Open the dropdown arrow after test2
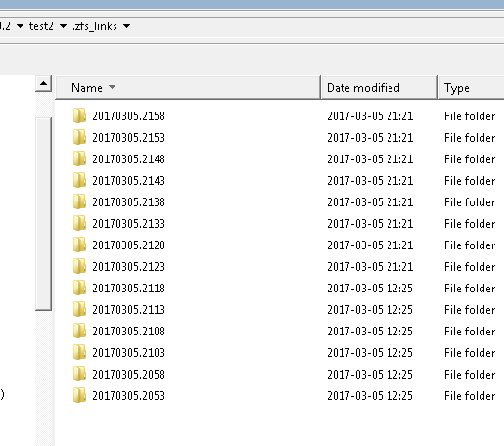Image resolution: width=504 pixels, height=446 pixels. pyautogui.click(x=63, y=26)
